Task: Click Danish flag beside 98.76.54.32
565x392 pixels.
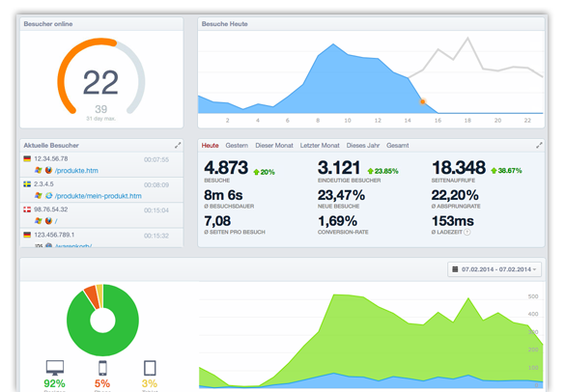Action: [27, 210]
